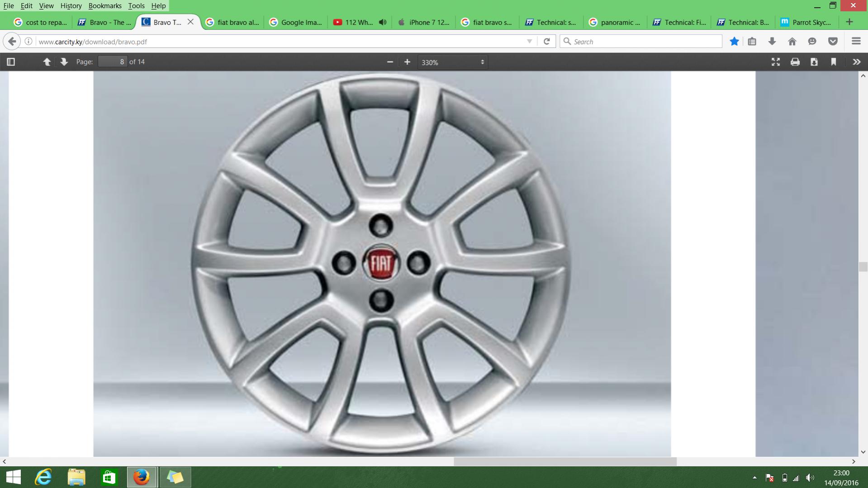
Task: Launch Internet Explorer from taskbar
Action: [x=43, y=477]
